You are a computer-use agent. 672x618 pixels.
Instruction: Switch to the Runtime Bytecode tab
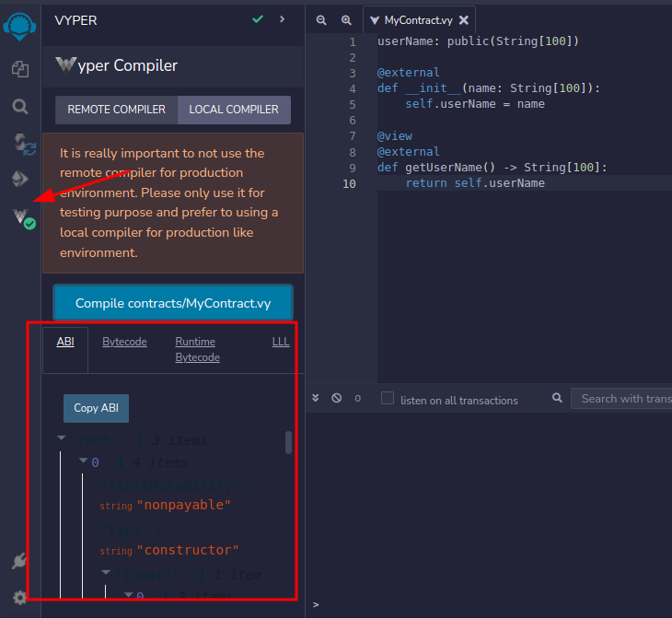(197, 349)
